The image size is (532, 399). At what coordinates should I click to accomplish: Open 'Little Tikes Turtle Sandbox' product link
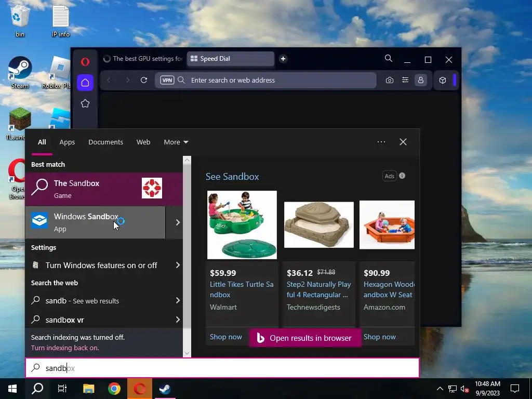point(242,289)
